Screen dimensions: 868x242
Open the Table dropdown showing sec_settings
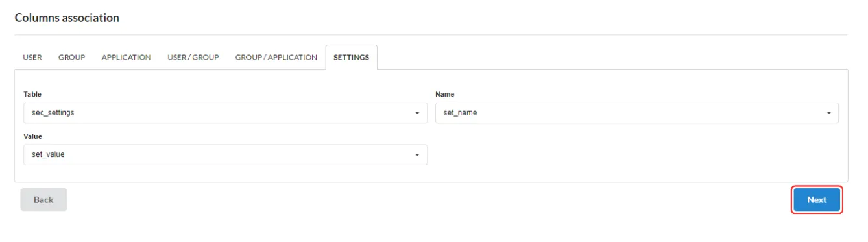tap(224, 113)
